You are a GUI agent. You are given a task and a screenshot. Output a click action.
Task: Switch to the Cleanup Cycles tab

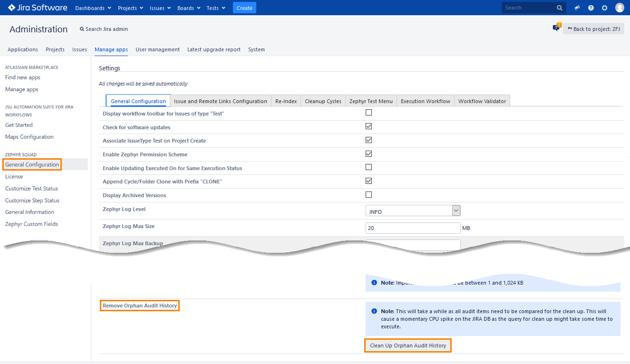(x=323, y=101)
